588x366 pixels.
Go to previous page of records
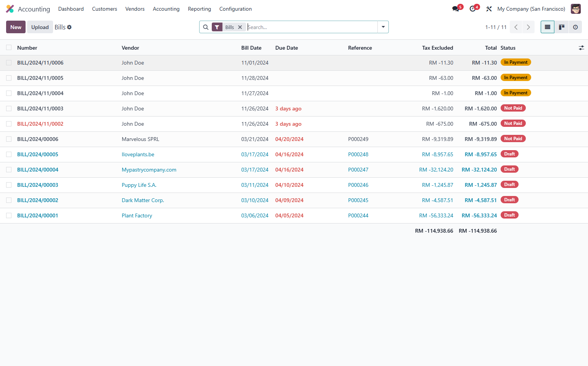tap(516, 27)
